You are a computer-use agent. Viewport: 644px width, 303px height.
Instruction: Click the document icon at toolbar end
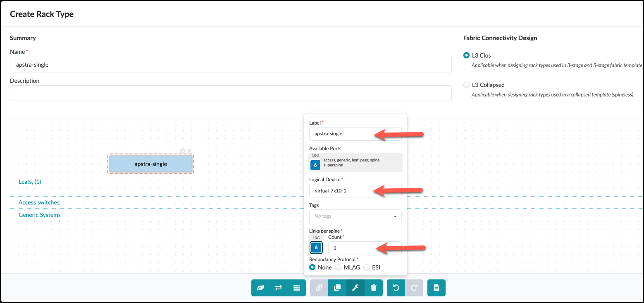coord(436,288)
